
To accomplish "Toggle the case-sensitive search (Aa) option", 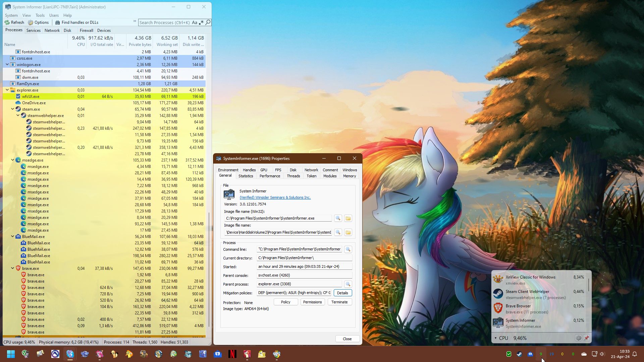I will tap(195, 22).
